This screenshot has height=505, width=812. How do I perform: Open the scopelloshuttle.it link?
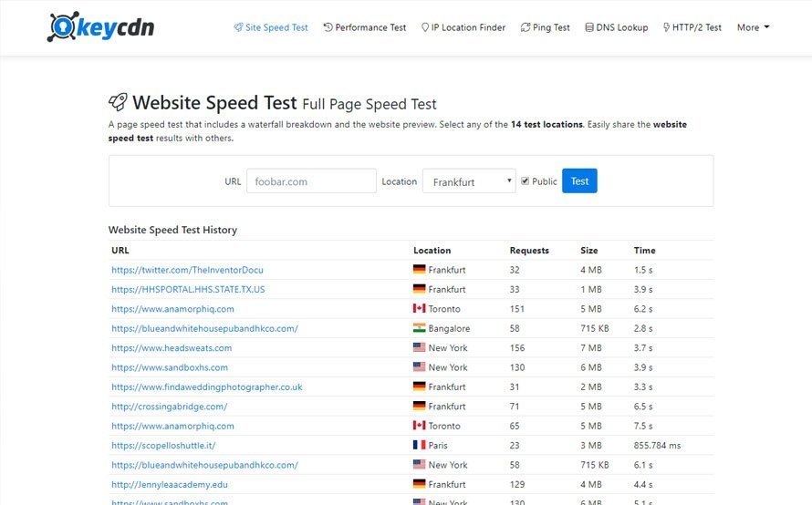163,446
